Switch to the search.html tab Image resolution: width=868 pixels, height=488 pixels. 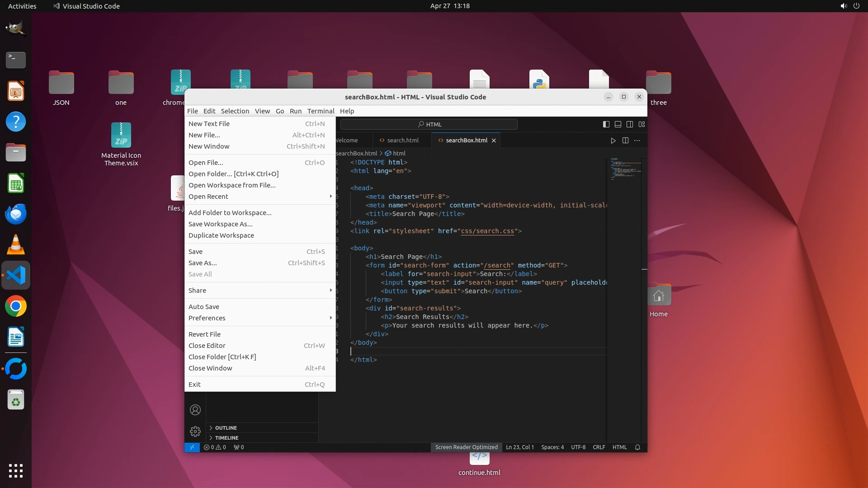402,141
